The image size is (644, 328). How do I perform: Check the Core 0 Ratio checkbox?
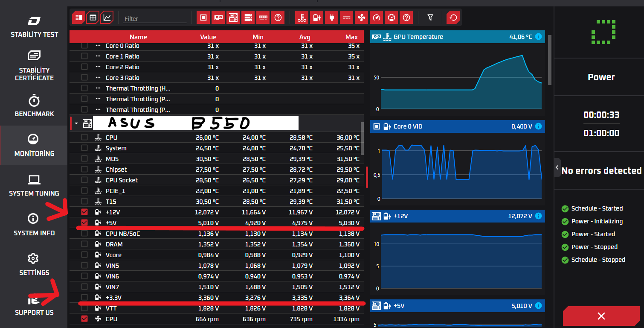pyautogui.click(x=84, y=46)
